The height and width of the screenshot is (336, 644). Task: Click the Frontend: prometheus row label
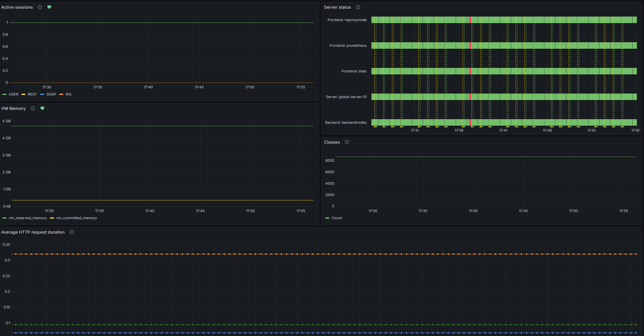coord(348,46)
